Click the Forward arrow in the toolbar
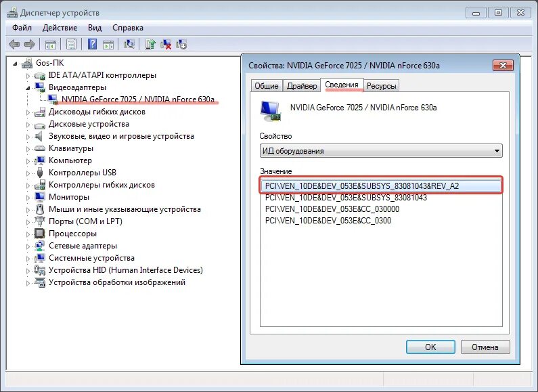 coord(30,44)
